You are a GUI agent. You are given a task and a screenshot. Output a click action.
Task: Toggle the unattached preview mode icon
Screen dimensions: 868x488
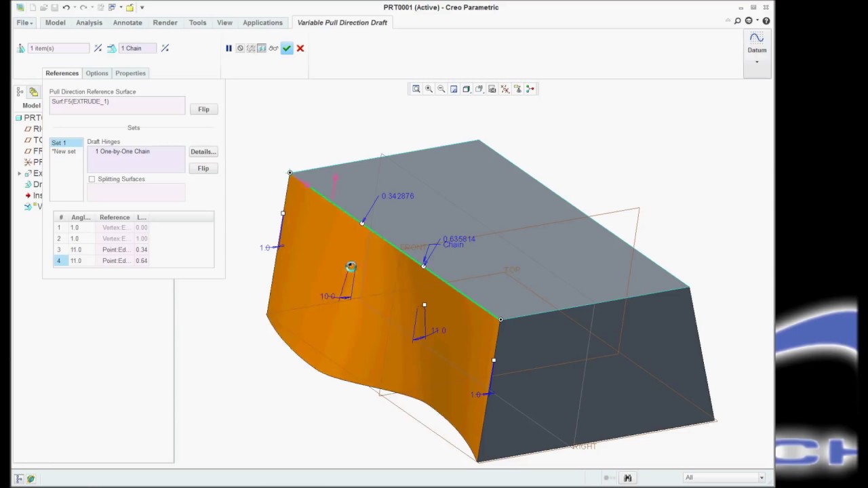[251, 48]
